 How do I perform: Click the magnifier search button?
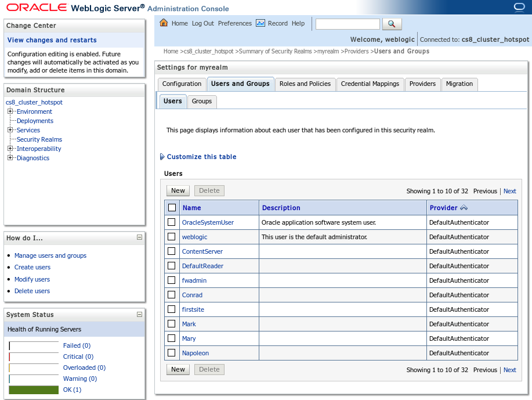click(x=392, y=24)
